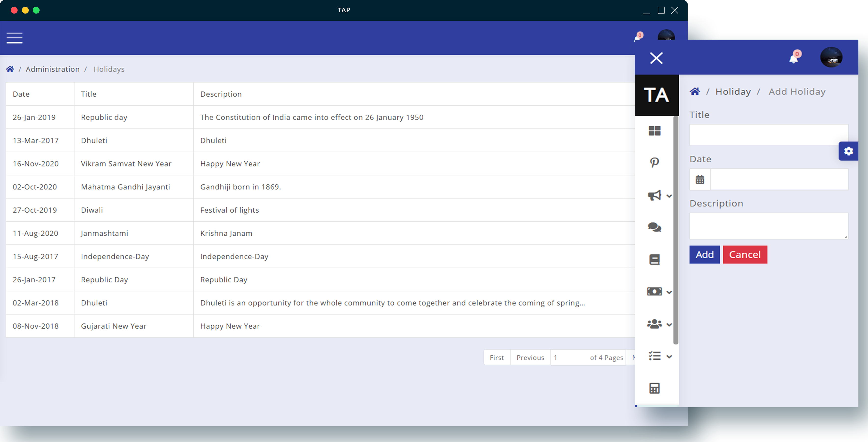The width and height of the screenshot is (868, 442).
Task: Click the Pinterest-style pin icon in sidebar
Action: click(654, 163)
